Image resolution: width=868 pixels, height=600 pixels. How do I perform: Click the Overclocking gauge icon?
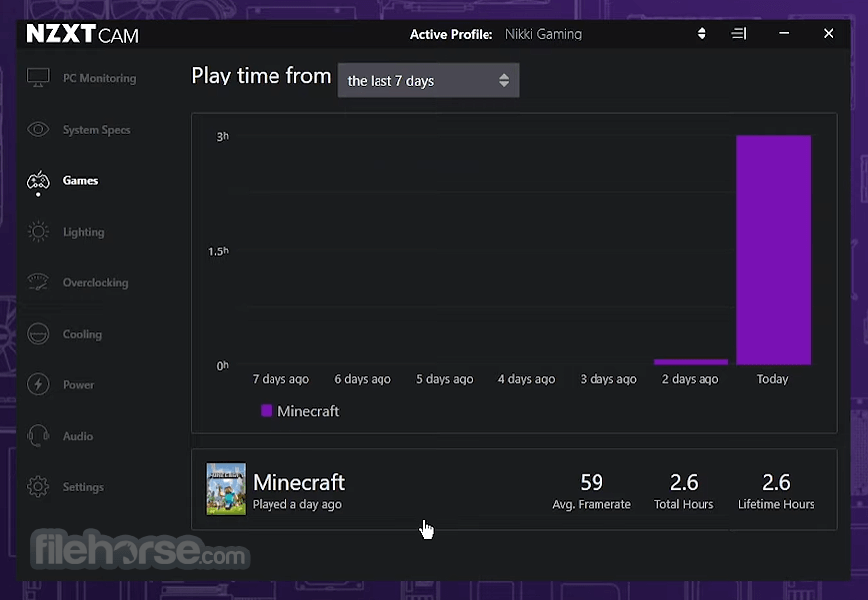(x=38, y=282)
